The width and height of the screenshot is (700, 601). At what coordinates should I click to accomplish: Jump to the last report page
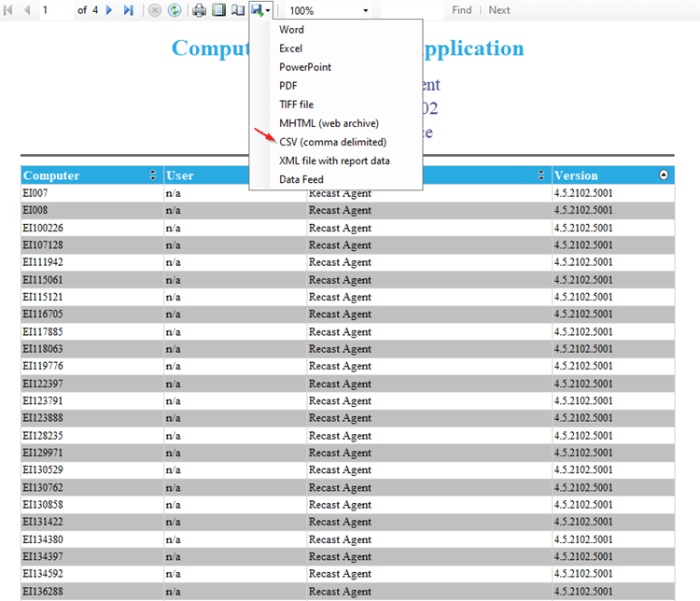coord(129,10)
